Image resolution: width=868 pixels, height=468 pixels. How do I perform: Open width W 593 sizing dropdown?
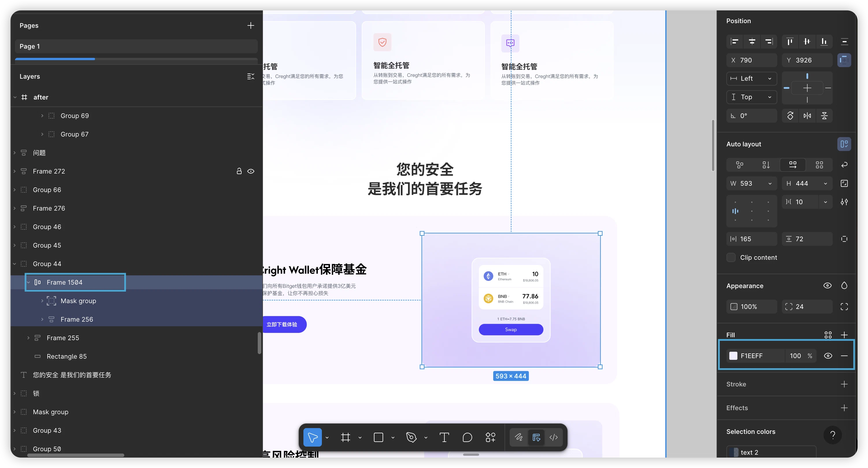coord(770,183)
